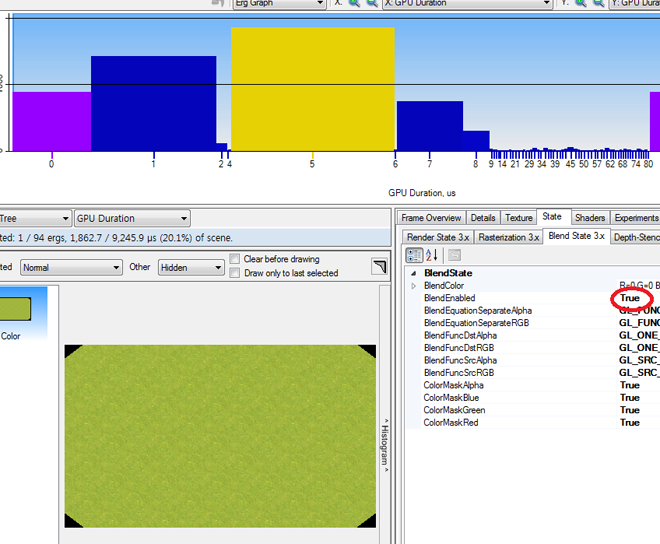Select the yellow erg 5 bar
This screenshot has height=544, width=660.
[x=313, y=89]
